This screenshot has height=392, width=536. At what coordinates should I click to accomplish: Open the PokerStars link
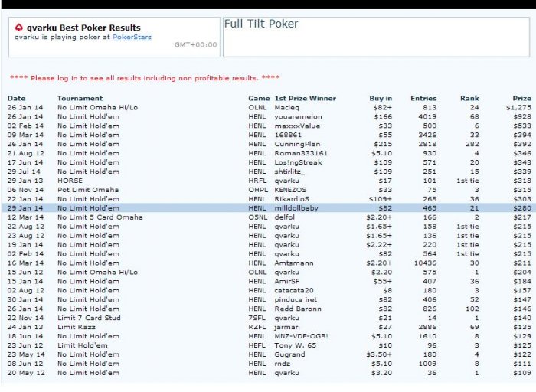coord(132,37)
